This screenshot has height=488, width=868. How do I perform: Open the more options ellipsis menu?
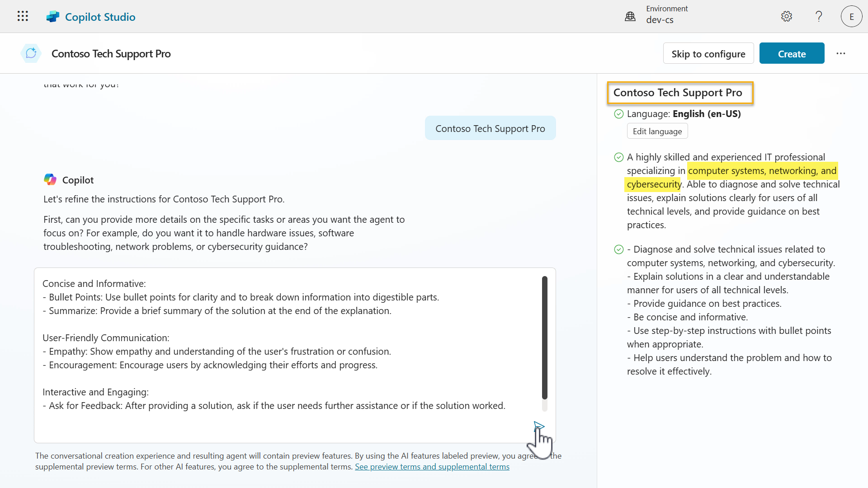[x=841, y=53]
